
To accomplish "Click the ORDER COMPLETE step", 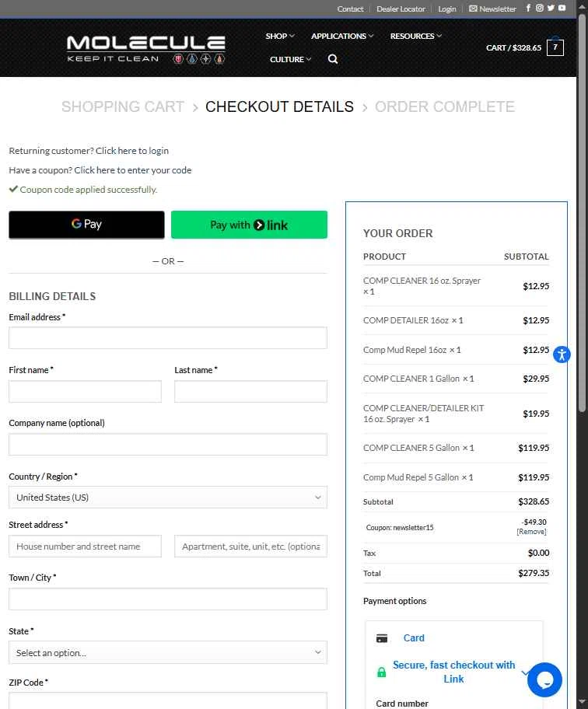I will coord(445,107).
